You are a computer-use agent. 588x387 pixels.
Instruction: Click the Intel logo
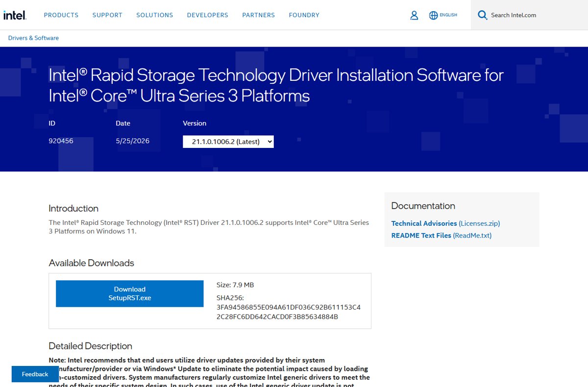click(x=15, y=15)
